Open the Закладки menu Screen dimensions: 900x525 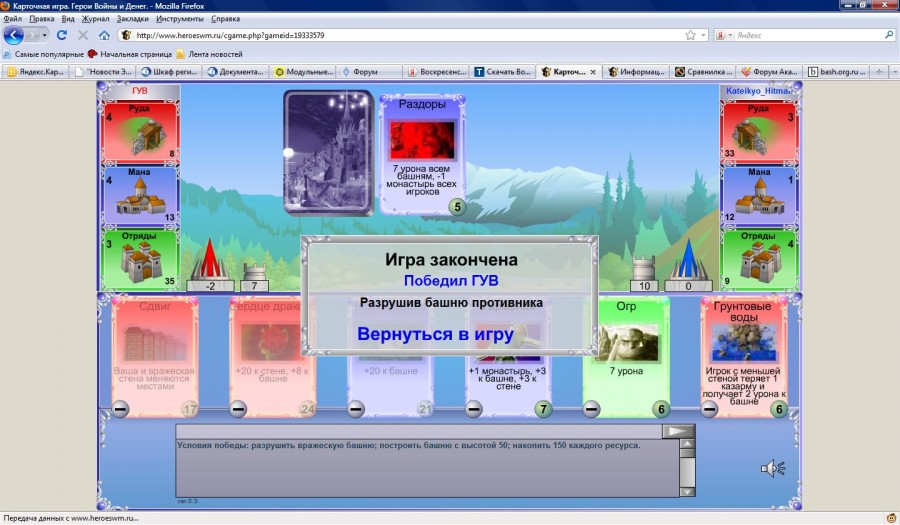[133, 18]
